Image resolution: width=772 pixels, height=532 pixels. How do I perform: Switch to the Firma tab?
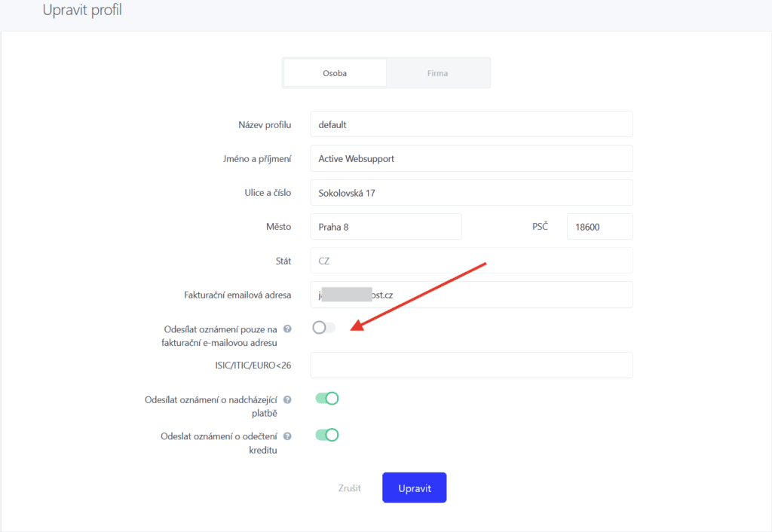[438, 73]
